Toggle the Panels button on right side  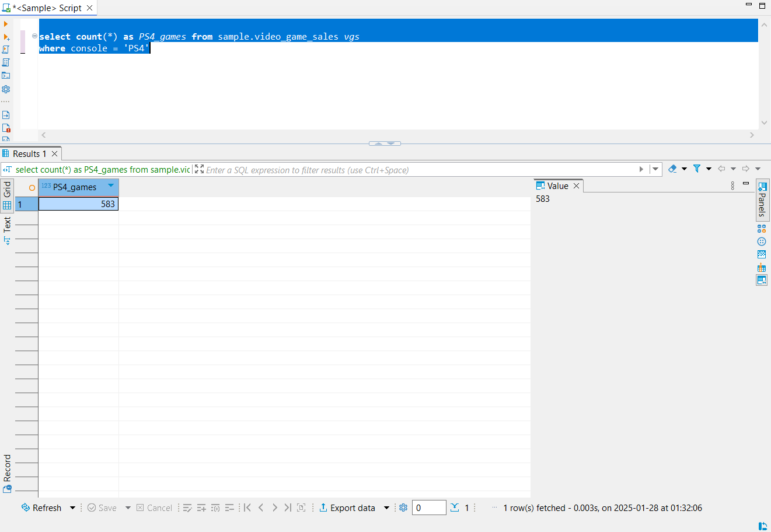[762, 199]
